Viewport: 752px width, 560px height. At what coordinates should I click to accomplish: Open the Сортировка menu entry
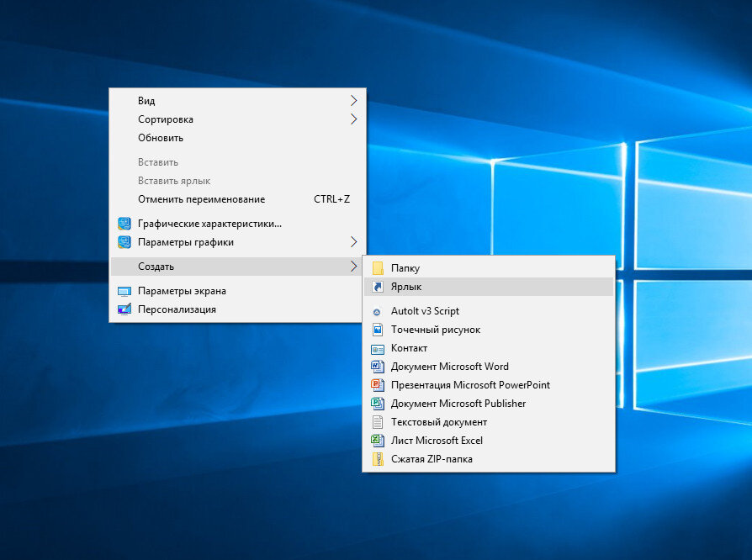coord(238,119)
